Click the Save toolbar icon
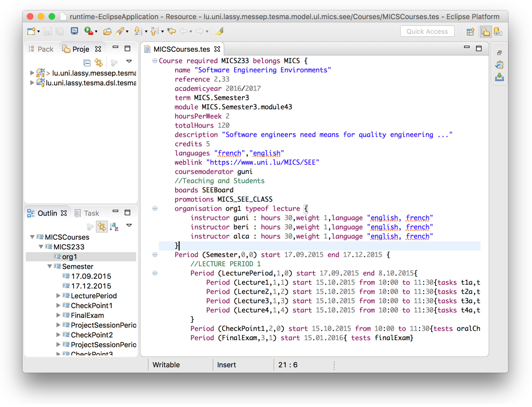This screenshot has width=532, height=407. 47,31
